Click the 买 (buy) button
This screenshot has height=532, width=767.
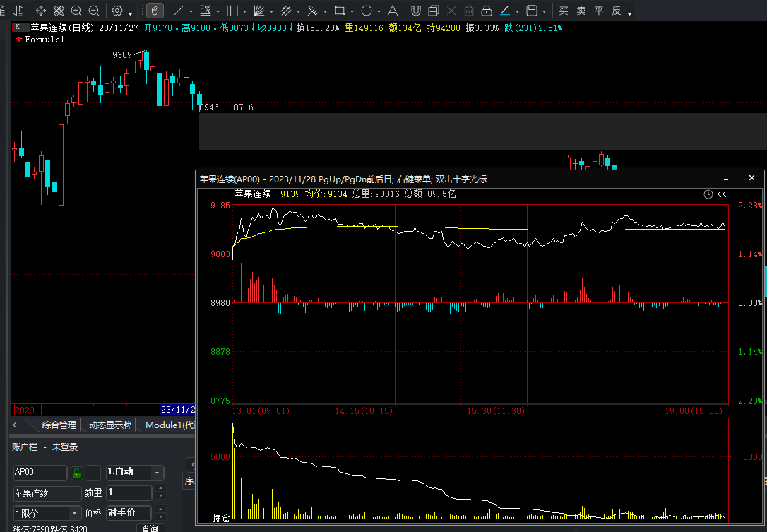(x=564, y=11)
